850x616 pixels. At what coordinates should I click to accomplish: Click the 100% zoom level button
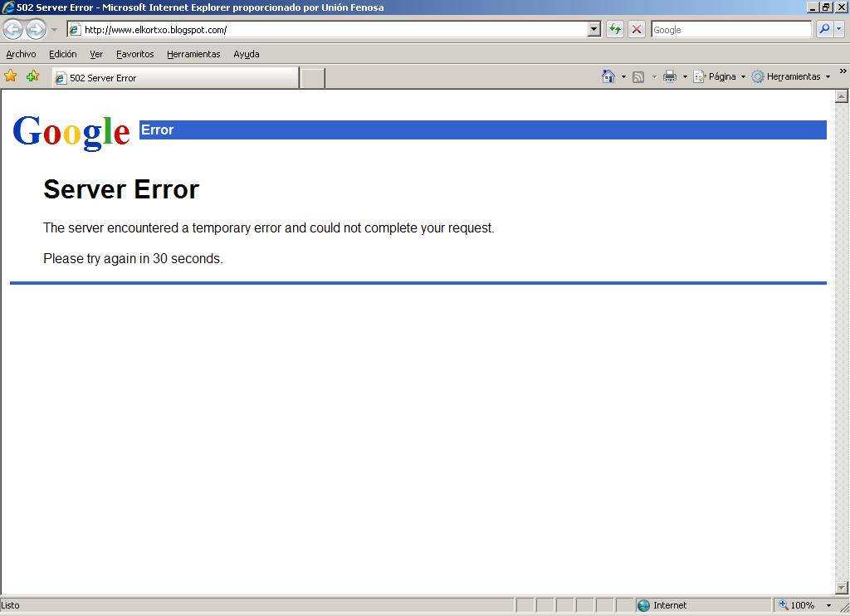(797, 605)
